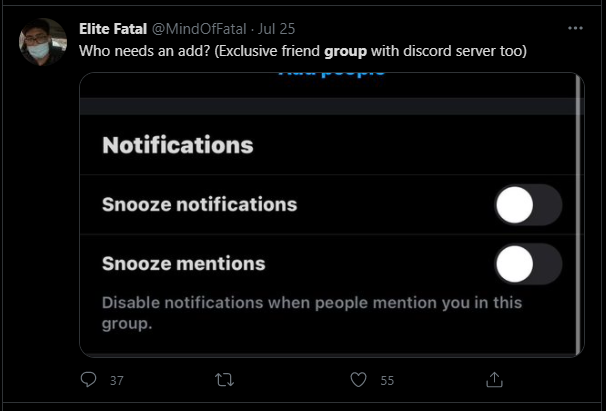Toggle the Snooze notifications switch

pyautogui.click(x=528, y=205)
